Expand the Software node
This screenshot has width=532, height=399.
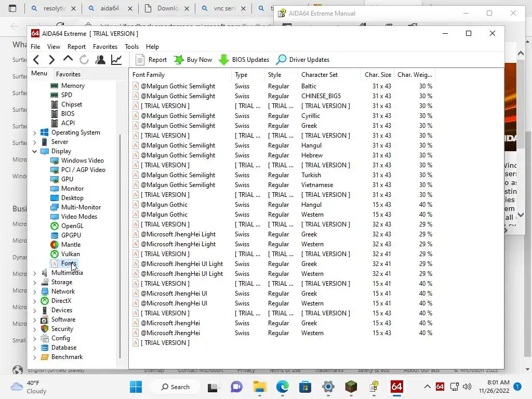click(x=35, y=320)
